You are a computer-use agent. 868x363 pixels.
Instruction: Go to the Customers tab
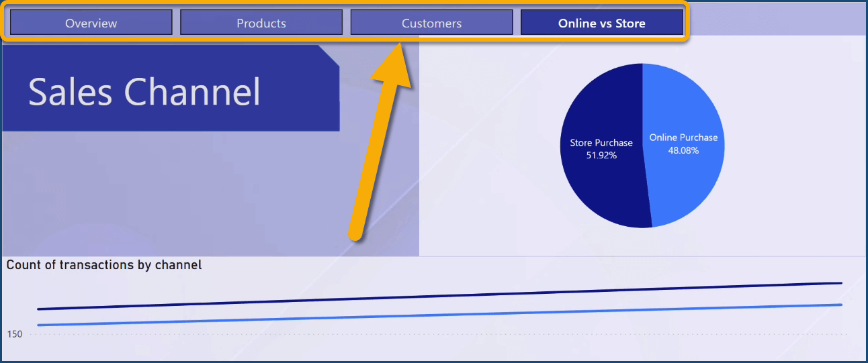coord(431,23)
